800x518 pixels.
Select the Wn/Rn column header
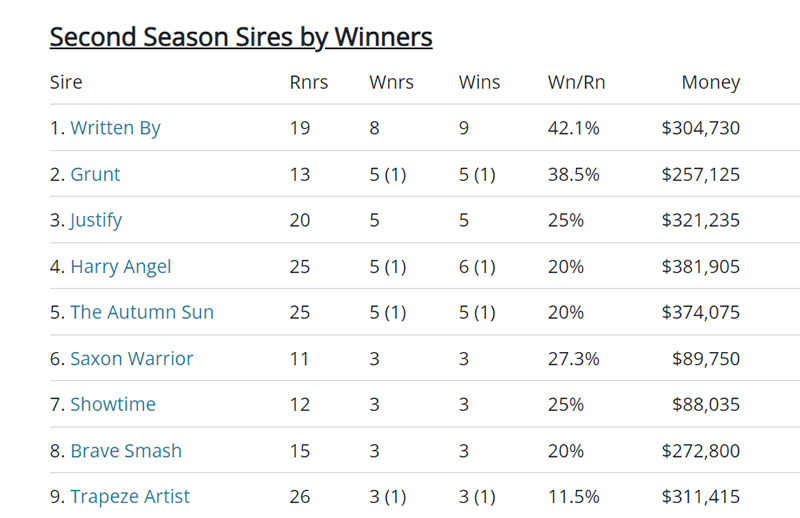click(x=574, y=82)
